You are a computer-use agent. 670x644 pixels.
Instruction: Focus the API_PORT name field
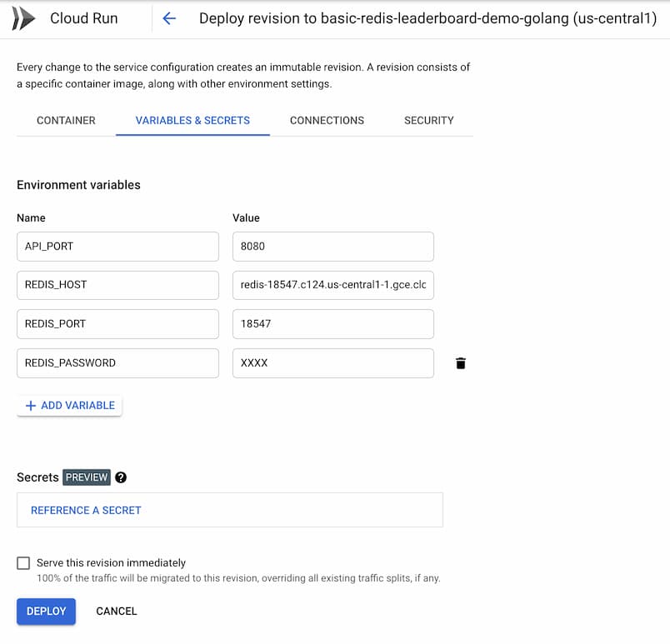(x=118, y=247)
